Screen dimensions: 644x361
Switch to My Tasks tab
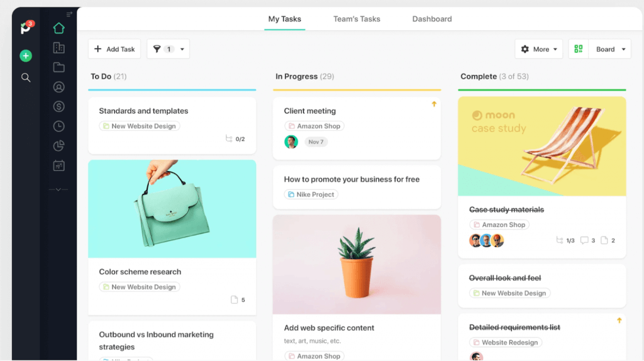[x=285, y=19]
